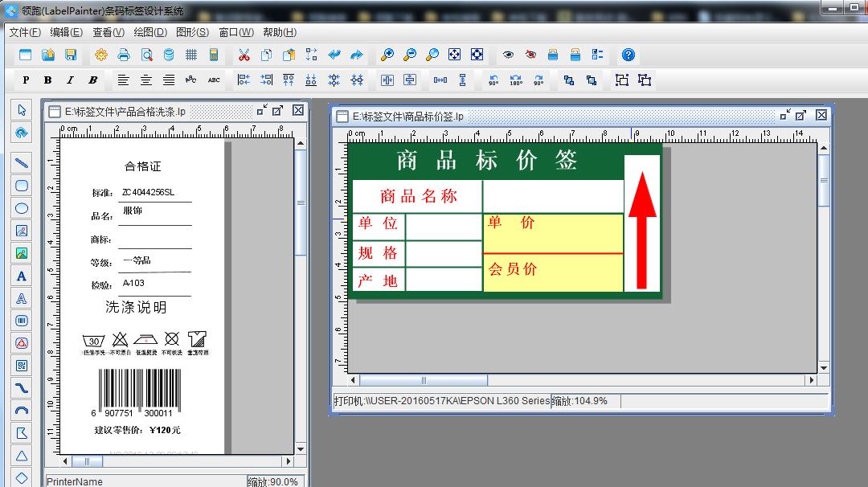Toggle the grid display icon

(x=191, y=55)
